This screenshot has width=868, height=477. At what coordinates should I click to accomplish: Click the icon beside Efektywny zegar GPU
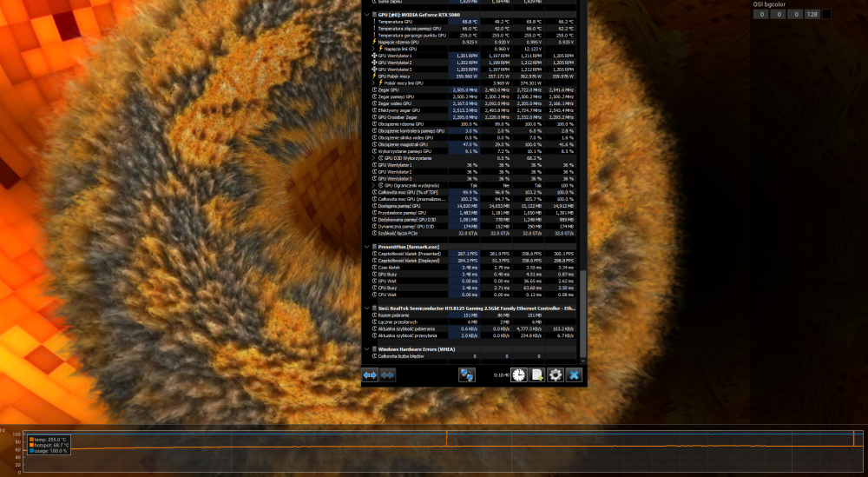[x=375, y=110]
